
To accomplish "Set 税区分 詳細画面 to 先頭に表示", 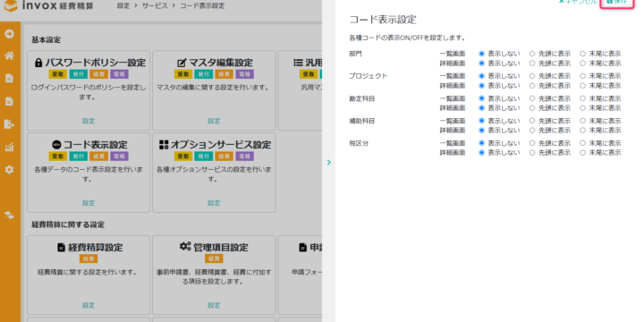I will pos(532,153).
